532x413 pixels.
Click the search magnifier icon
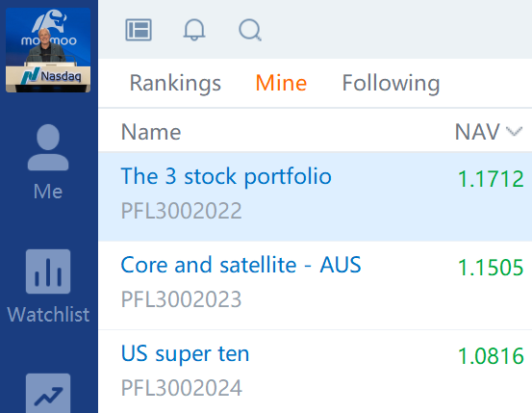point(250,30)
